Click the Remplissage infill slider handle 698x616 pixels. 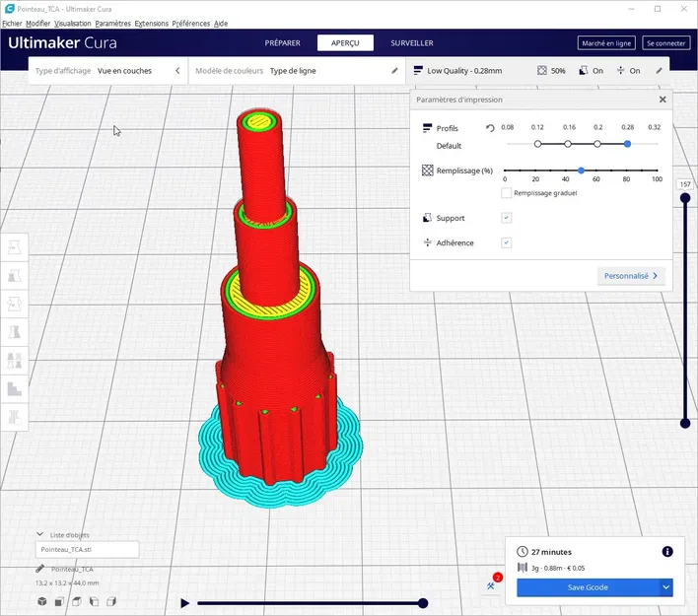581,171
